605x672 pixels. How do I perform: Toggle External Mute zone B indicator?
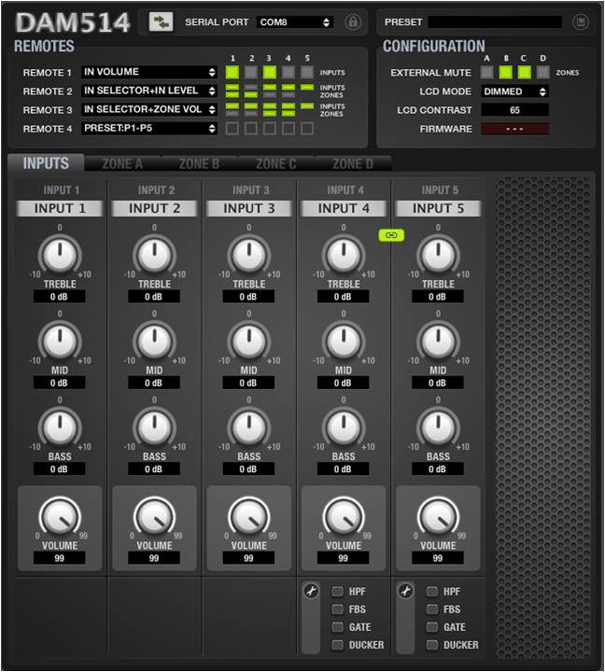pos(505,72)
